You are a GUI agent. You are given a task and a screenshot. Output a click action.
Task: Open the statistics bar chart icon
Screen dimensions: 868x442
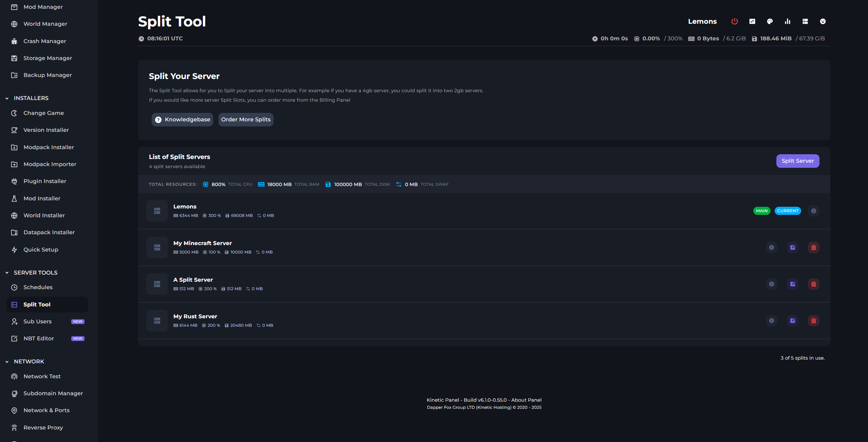(787, 21)
